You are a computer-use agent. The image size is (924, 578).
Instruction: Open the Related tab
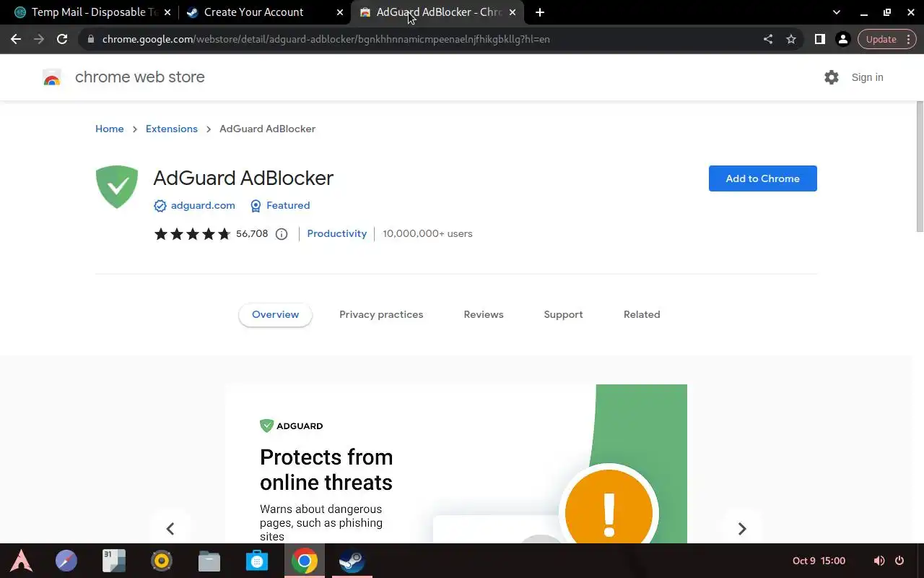[x=642, y=314]
